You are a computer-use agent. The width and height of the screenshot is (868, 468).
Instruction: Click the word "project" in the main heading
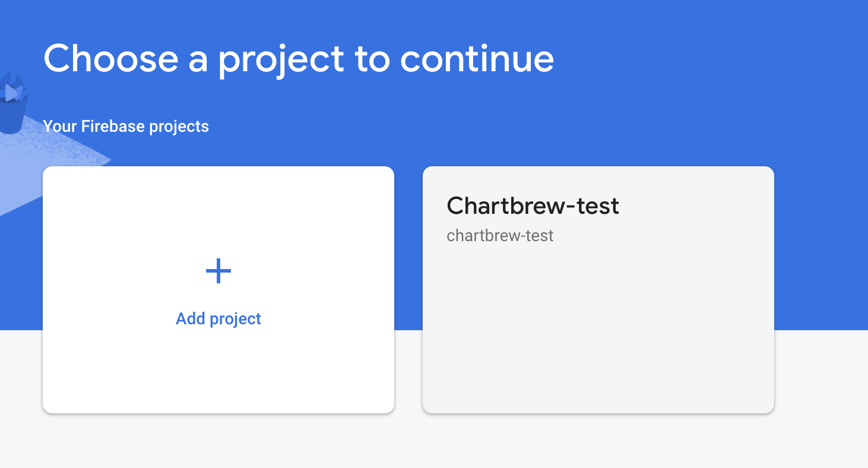pos(281,59)
